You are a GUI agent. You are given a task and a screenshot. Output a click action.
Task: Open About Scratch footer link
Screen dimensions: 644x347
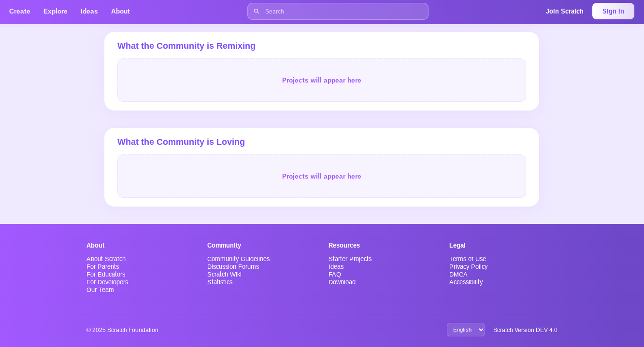coord(106,259)
